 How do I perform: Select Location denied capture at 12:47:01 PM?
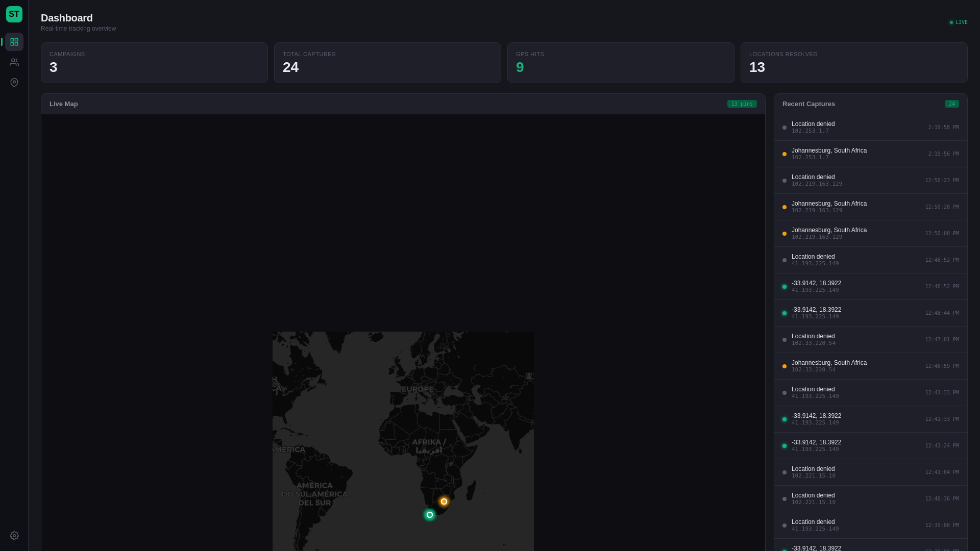[x=871, y=340]
